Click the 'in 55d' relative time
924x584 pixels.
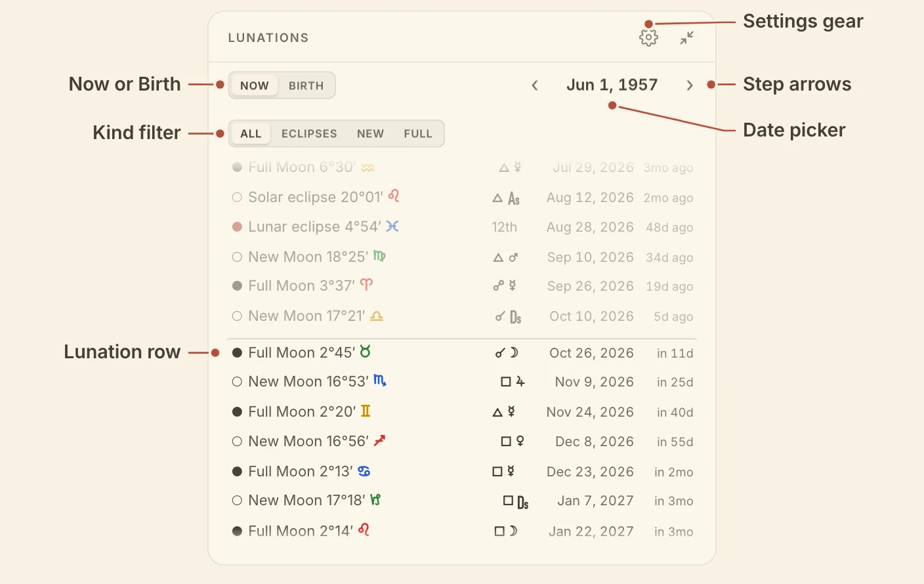[x=675, y=442]
